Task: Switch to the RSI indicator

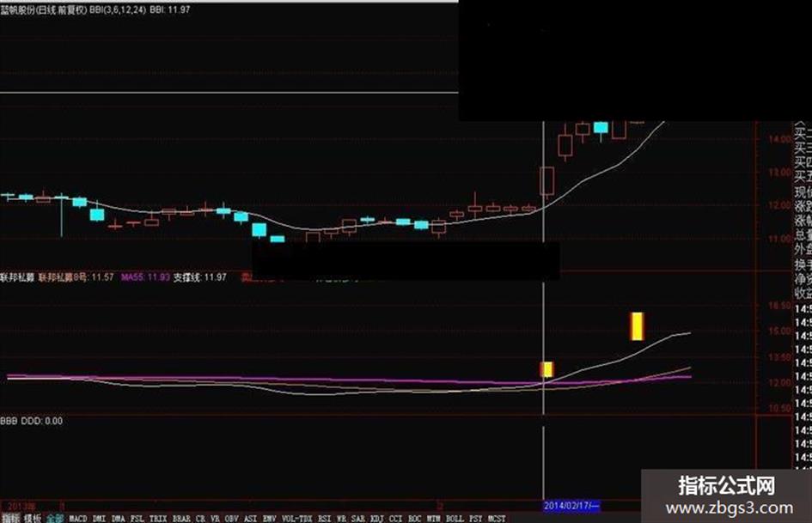Action: (x=325, y=519)
